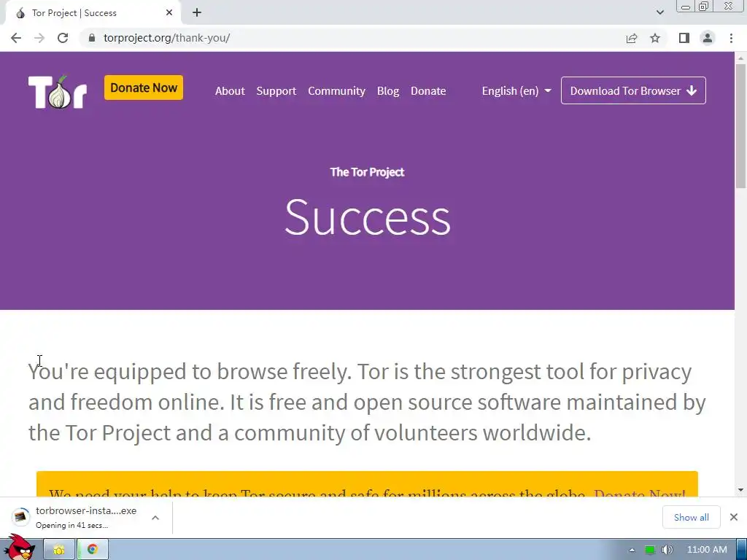Open Chrome's three-dot menu
The image size is (747, 560).
tap(731, 38)
